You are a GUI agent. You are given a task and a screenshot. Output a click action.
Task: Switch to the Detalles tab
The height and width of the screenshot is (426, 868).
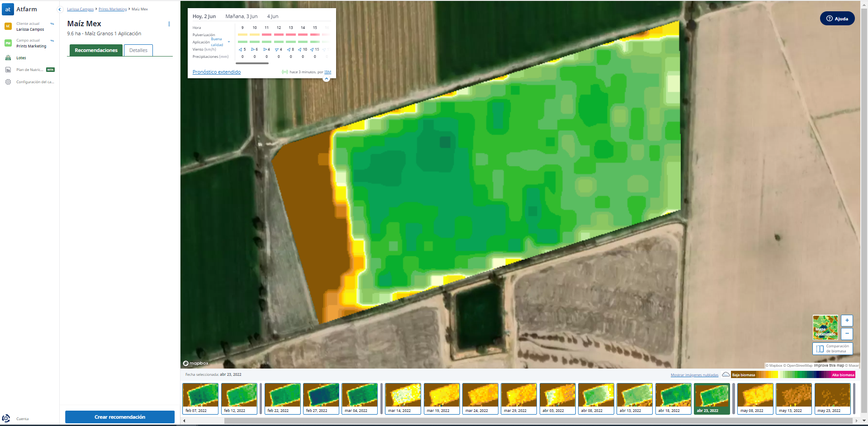click(138, 50)
